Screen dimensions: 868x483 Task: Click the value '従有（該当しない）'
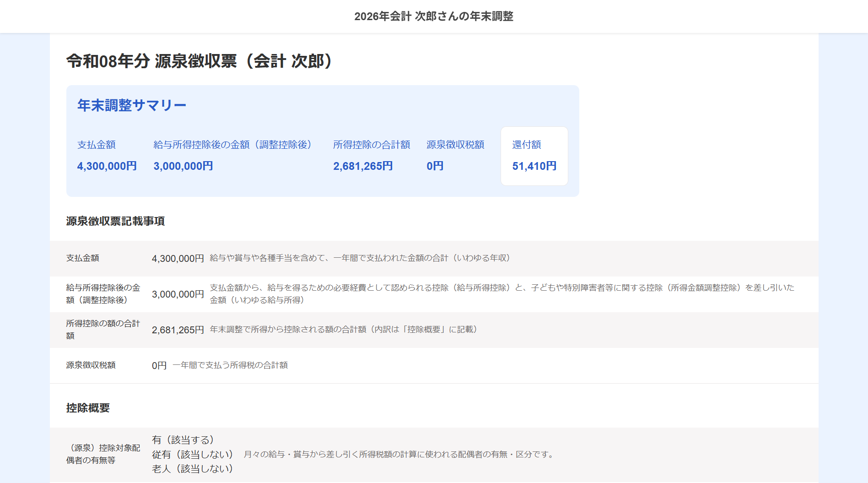193,455
